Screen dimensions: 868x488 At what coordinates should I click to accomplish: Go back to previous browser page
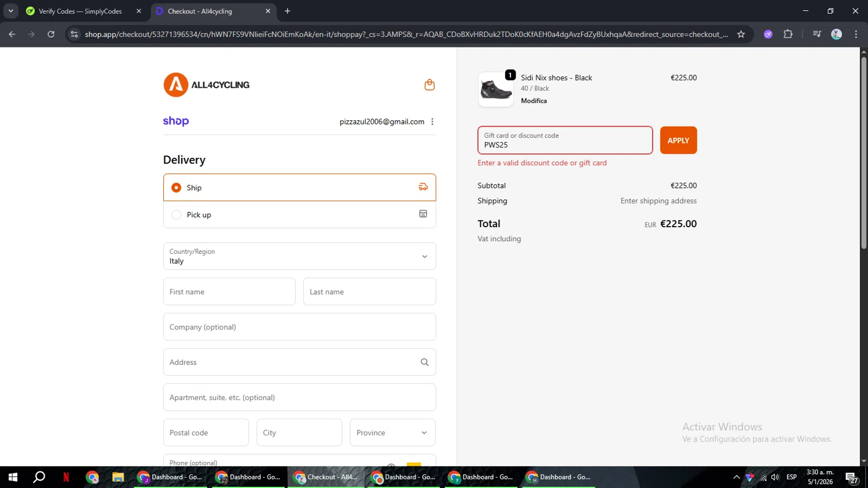(x=12, y=34)
